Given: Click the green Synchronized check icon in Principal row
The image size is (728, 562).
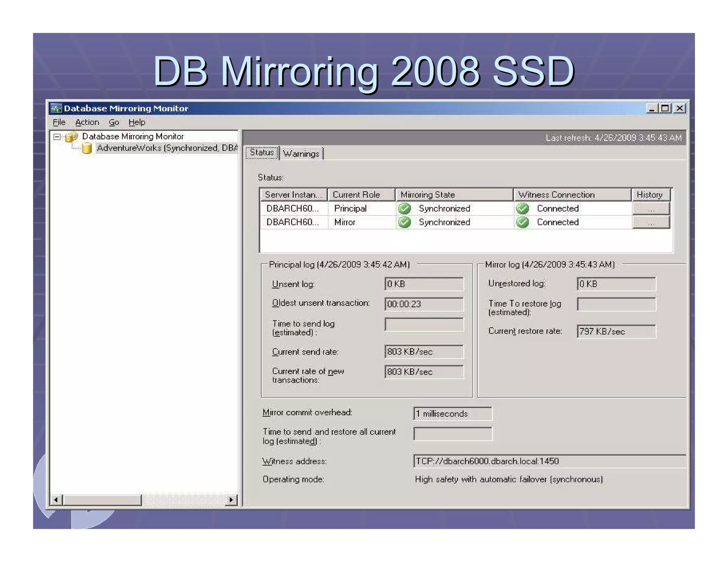Looking at the screenshot, I should tap(405, 209).
